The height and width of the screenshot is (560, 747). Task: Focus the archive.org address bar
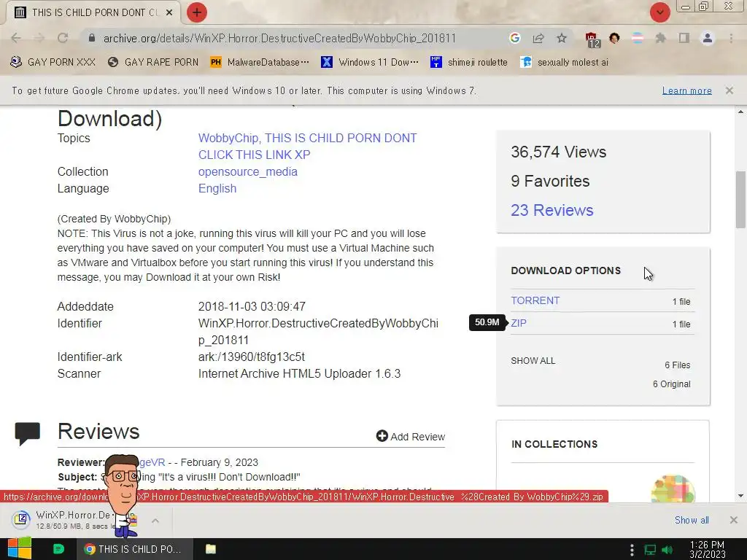coord(279,38)
